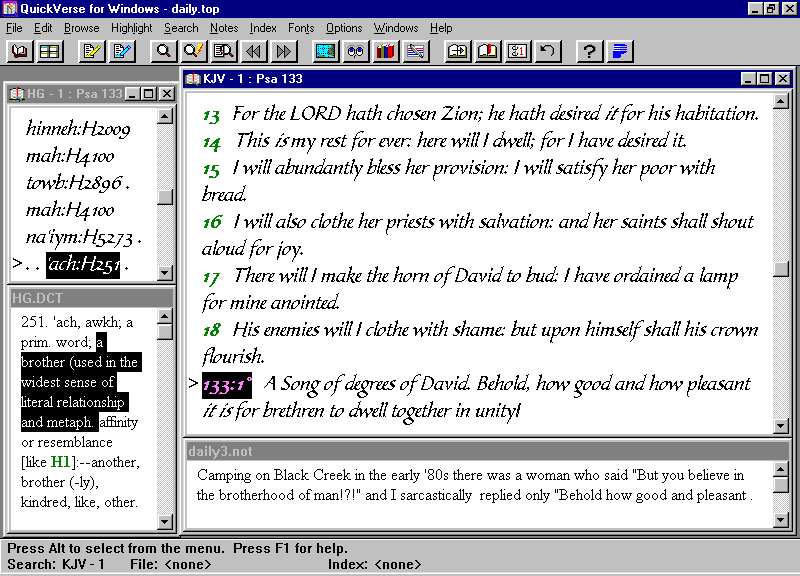The height and width of the screenshot is (576, 800).
Task: Select the highlighted 133:1 verse reference
Action: click(x=227, y=385)
